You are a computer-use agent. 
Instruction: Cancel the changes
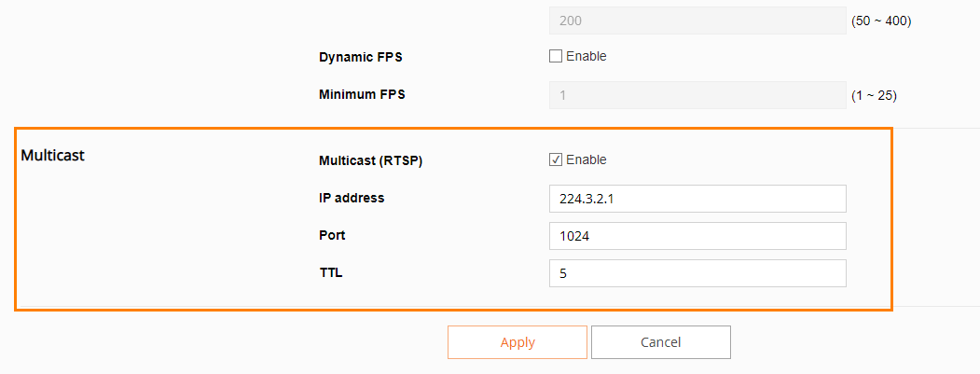click(660, 342)
